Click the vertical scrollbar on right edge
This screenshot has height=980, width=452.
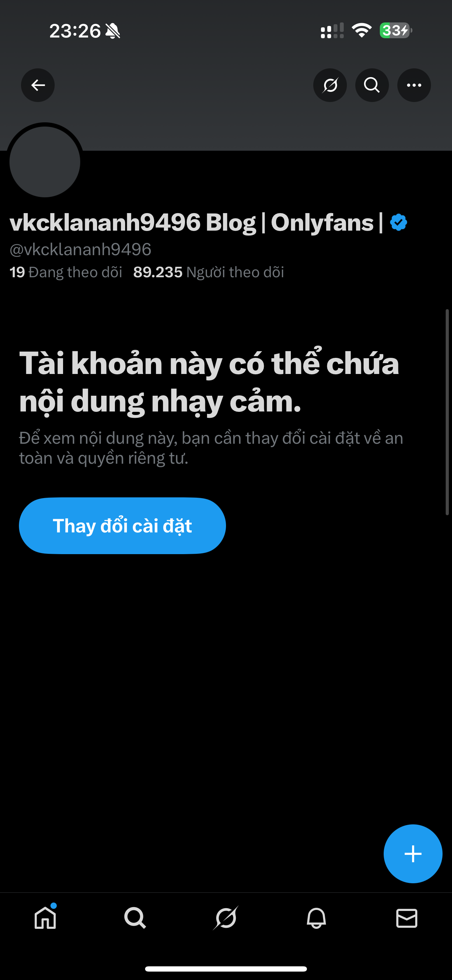click(447, 413)
